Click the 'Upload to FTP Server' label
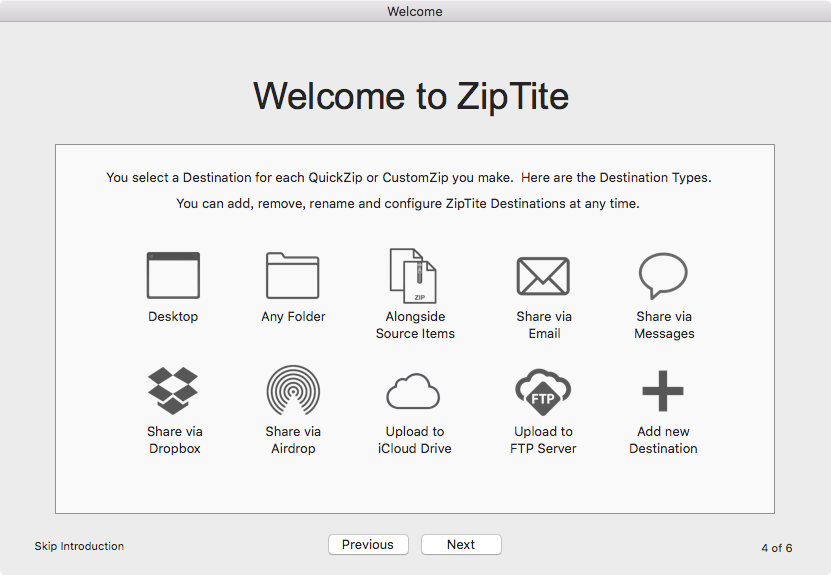Viewport: 831px width, 575px height. pos(543,440)
